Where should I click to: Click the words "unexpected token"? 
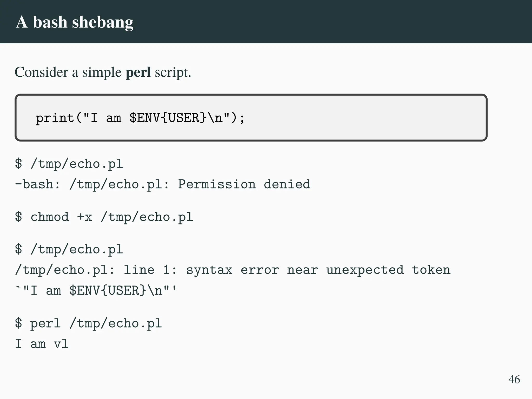click(388, 270)
